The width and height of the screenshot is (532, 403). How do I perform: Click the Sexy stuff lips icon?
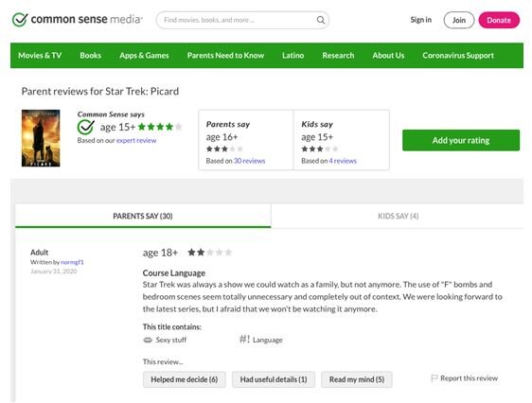pos(148,340)
